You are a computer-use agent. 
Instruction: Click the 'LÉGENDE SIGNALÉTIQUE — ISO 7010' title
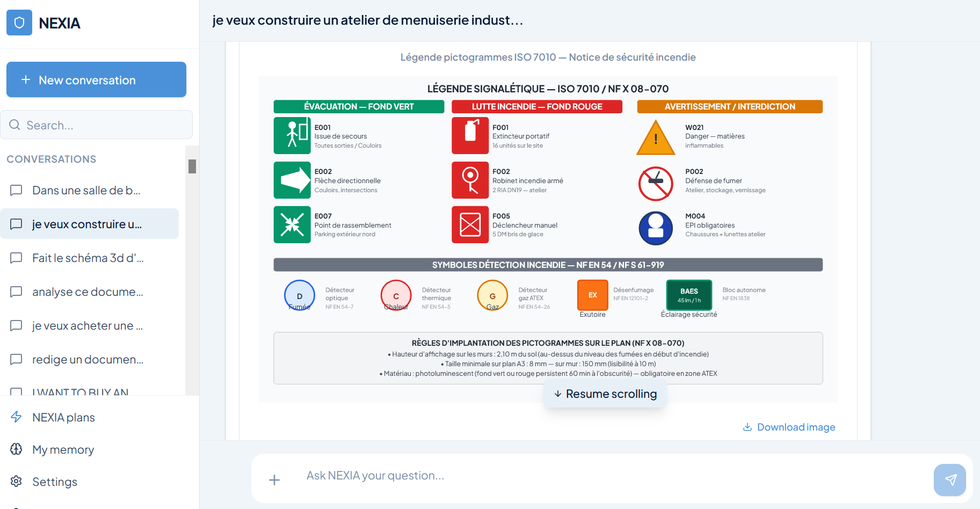(x=548, y=89)
